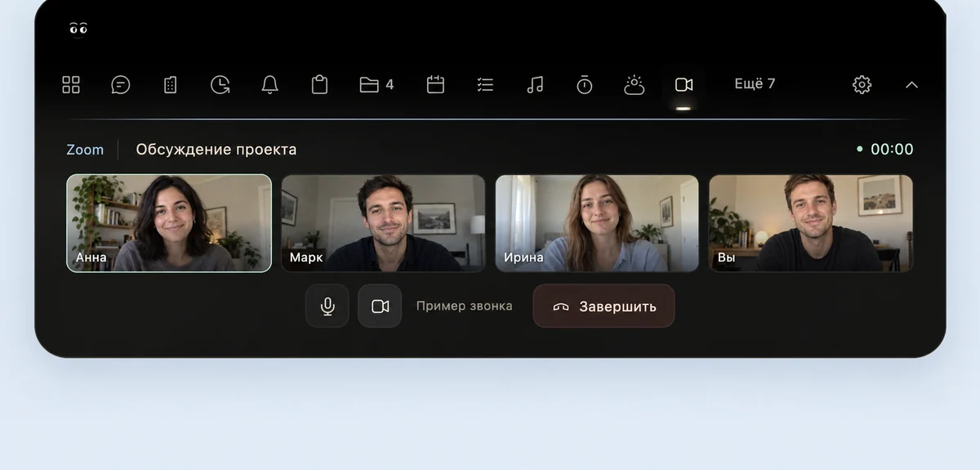
Task: Expand the 'Ещё 7' more items menu
Action: pyautogui.click(x=755, y=83)
